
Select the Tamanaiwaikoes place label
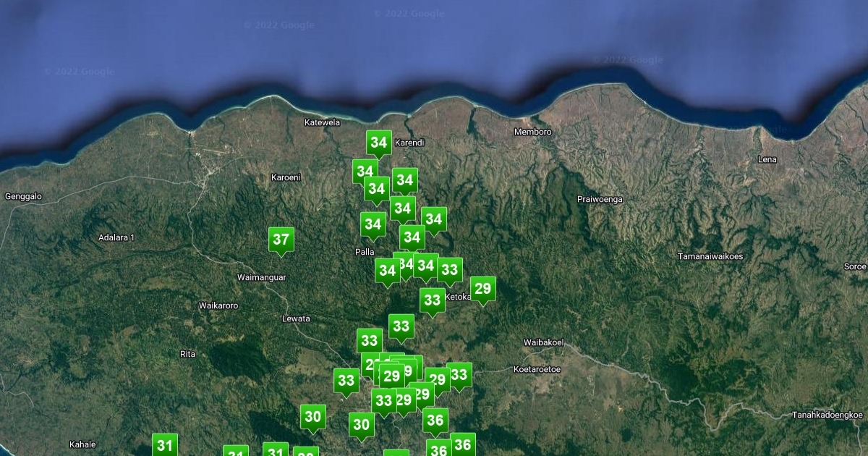[x=710, y=256]
